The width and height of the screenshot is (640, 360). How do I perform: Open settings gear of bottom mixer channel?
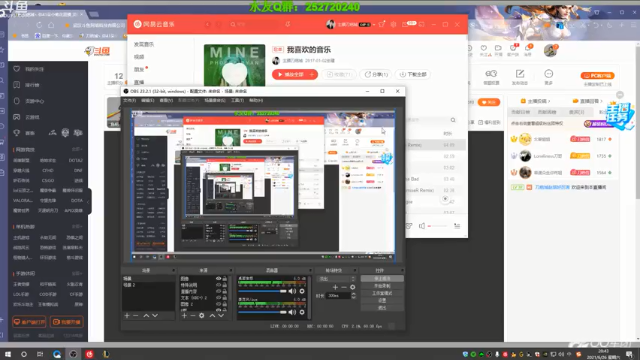302,312
